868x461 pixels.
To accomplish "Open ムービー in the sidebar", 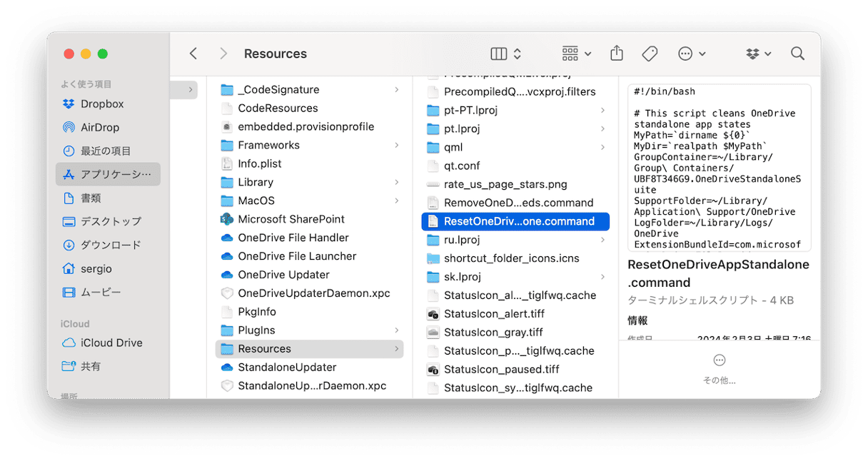I will click(108, 292).
